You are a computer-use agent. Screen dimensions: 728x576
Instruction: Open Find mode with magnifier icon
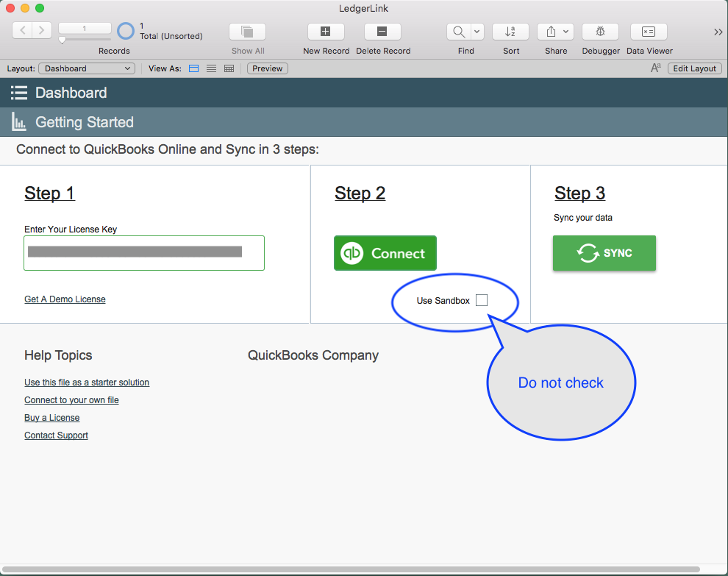459,32
